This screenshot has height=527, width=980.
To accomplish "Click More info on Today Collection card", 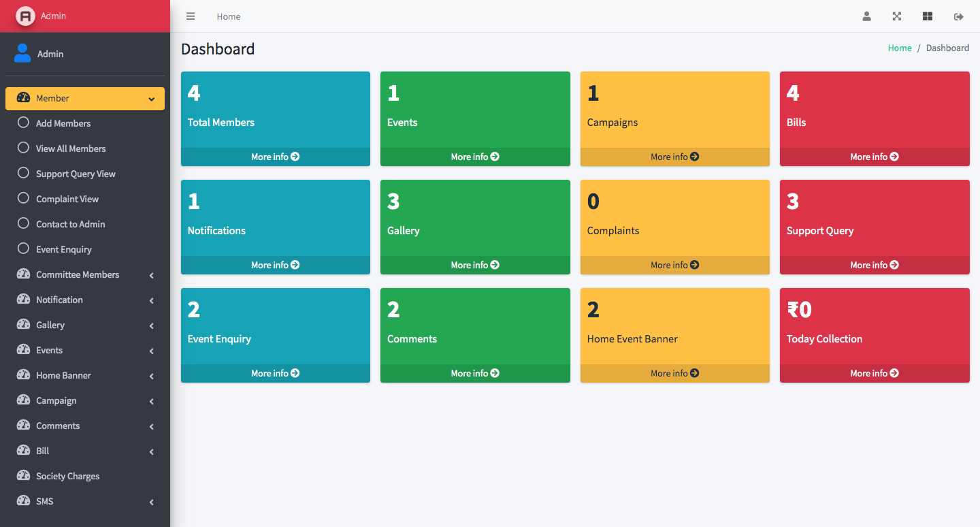I will (874, 373).
